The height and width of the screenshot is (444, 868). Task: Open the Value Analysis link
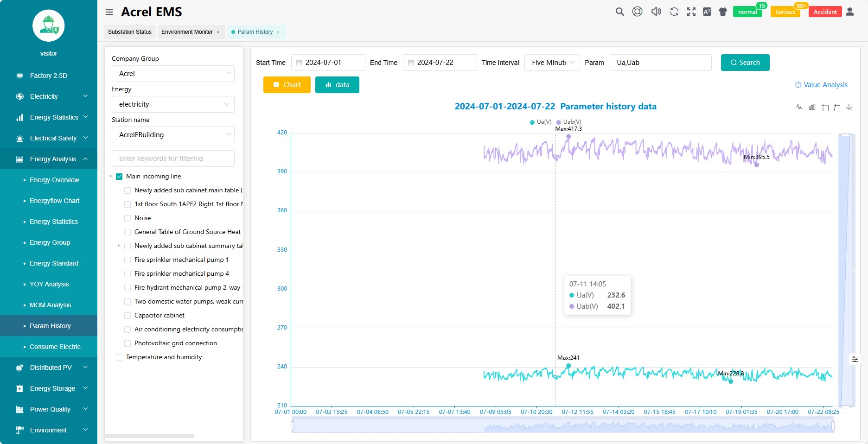(821, 85)
